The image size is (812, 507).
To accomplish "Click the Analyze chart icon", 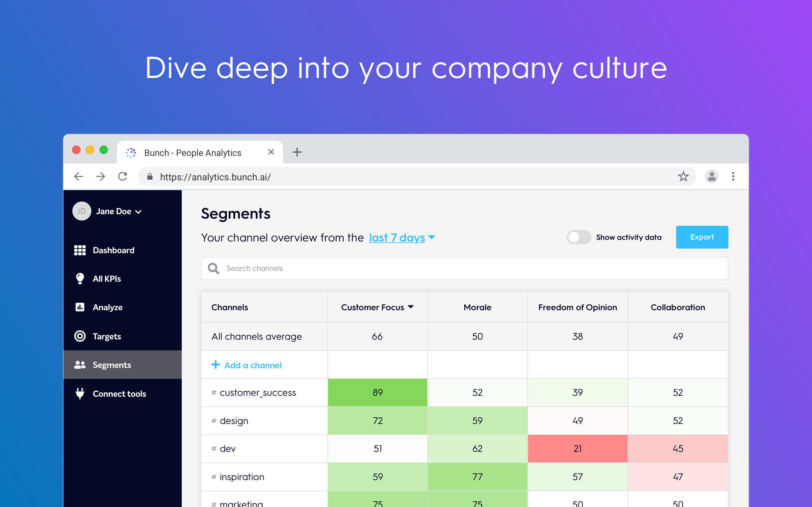I will tap(80, 307).
